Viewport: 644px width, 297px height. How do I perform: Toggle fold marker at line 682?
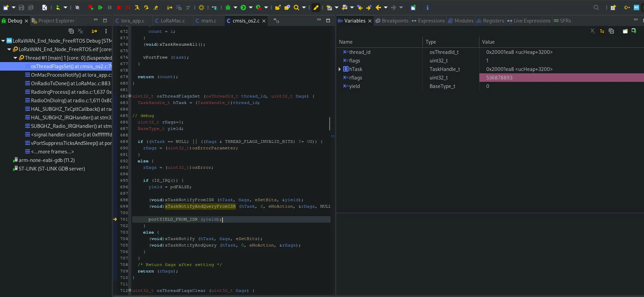coord(129,96)
